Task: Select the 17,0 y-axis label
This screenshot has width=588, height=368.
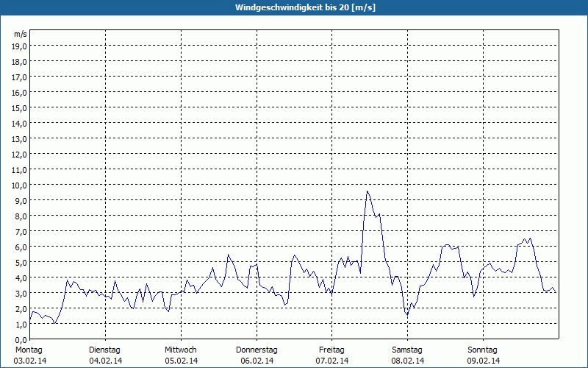Action: tap(20, 77)
